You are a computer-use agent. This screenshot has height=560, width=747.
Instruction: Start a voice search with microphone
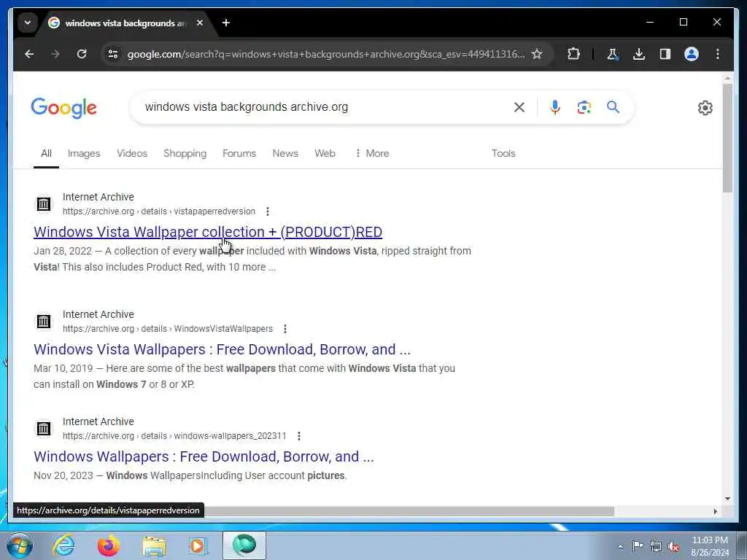click(555, 107)
